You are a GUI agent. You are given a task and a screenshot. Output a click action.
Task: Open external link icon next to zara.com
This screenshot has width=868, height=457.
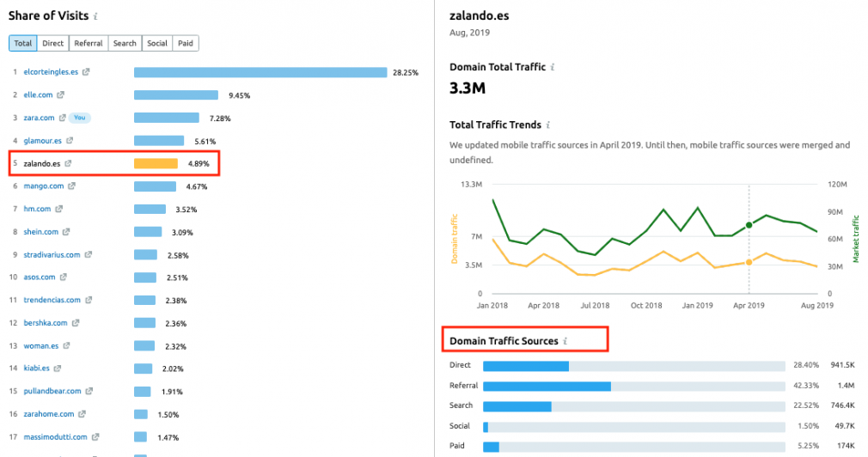click(62, 118)
